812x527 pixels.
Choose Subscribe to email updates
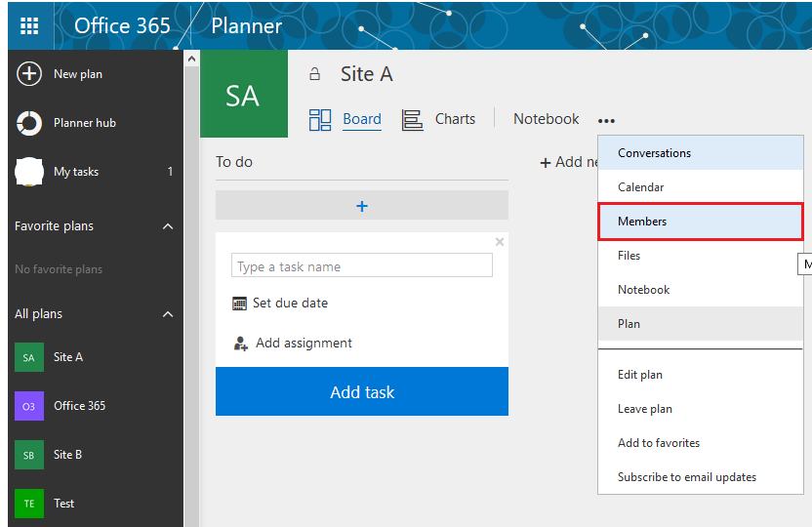[701, 477]
